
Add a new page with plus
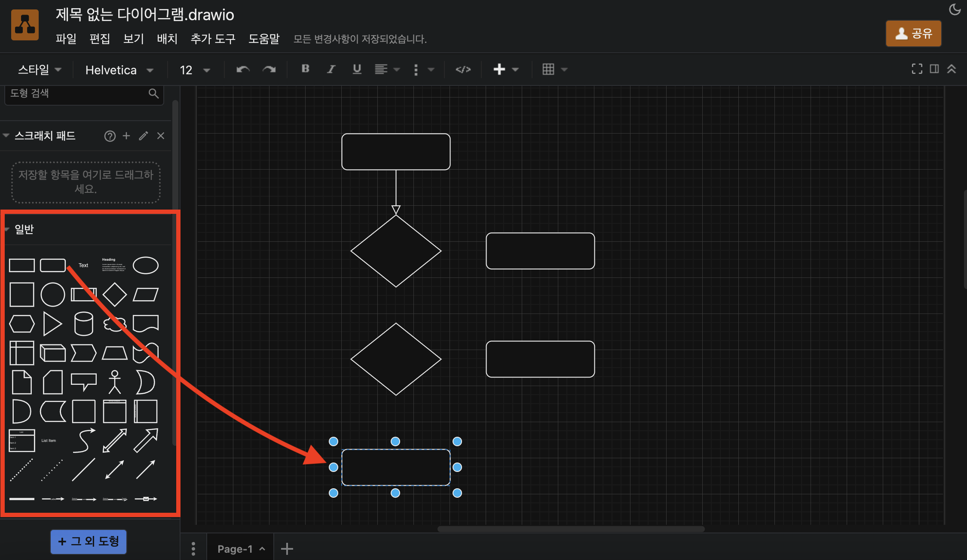coord(287,548)
